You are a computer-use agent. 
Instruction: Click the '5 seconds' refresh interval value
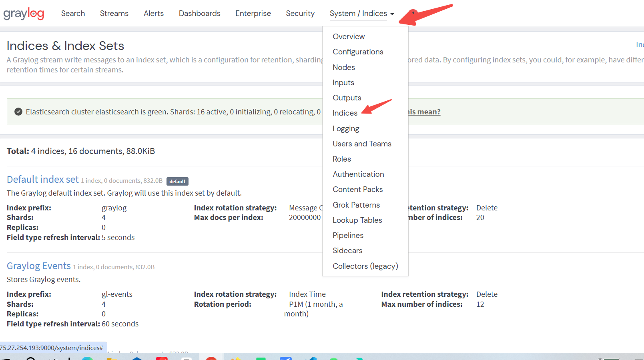(x=118, y=237)
